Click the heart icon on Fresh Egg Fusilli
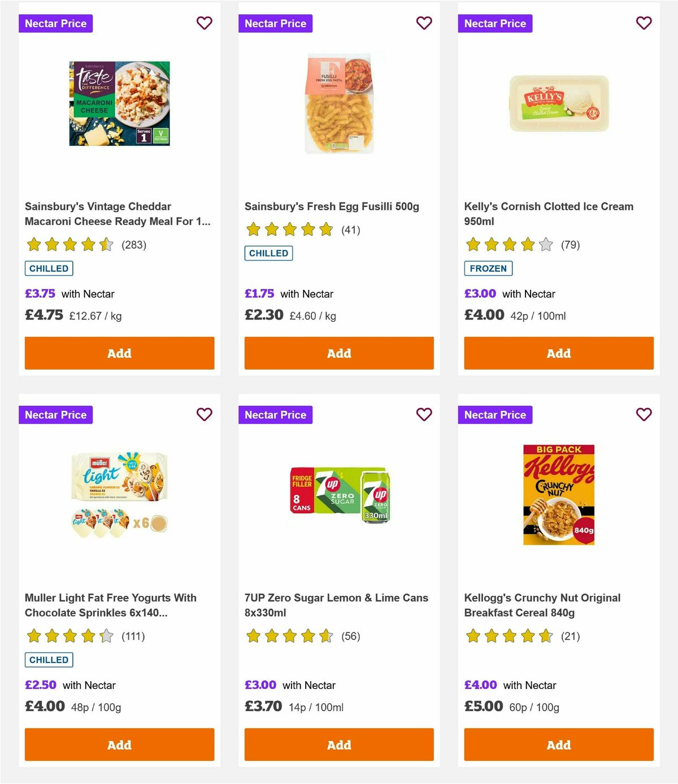Viewport: 678px width, 784px height. coord(424,23)
